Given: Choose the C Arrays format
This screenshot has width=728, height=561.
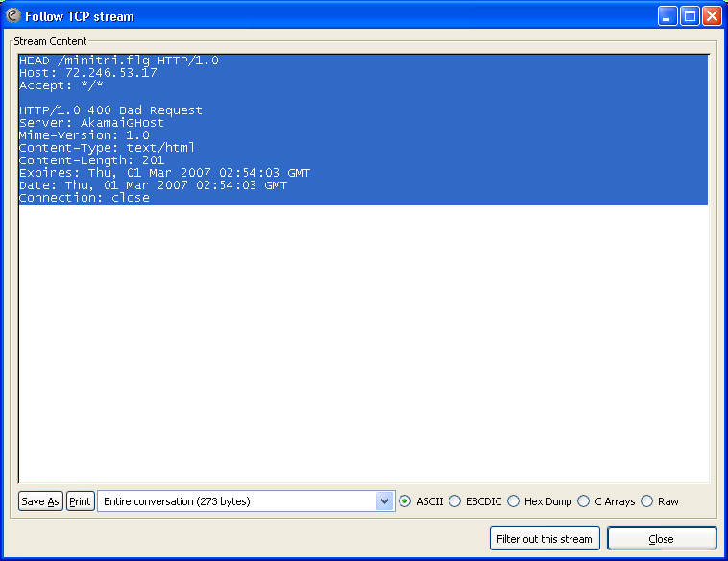Looking at the screenshot, I should pyautogui.click(x=584, y=501).
